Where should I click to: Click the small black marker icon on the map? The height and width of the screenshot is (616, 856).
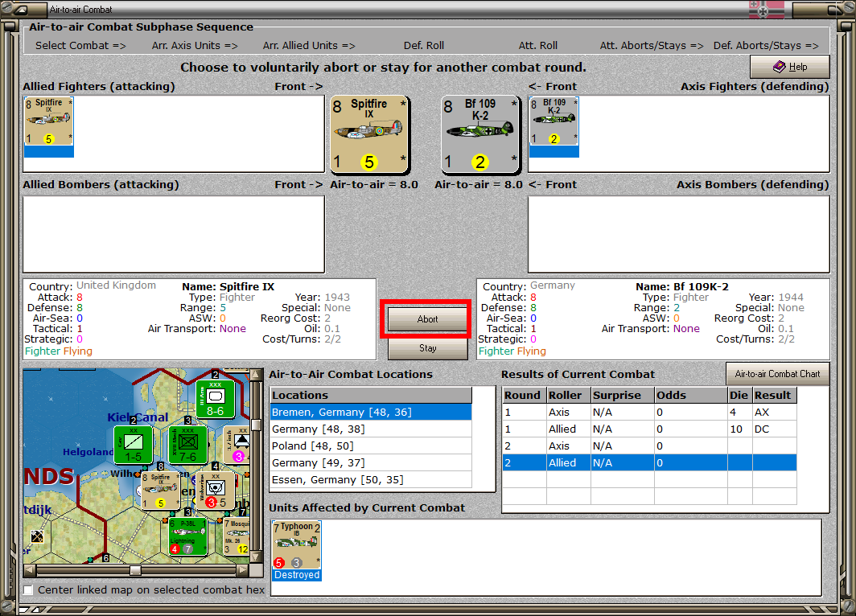[37, 536]
